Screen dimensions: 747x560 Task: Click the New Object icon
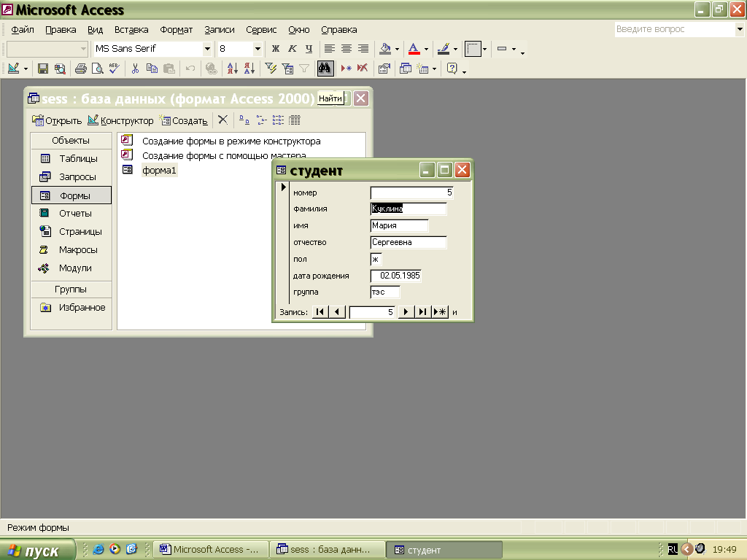pos(423,69)
